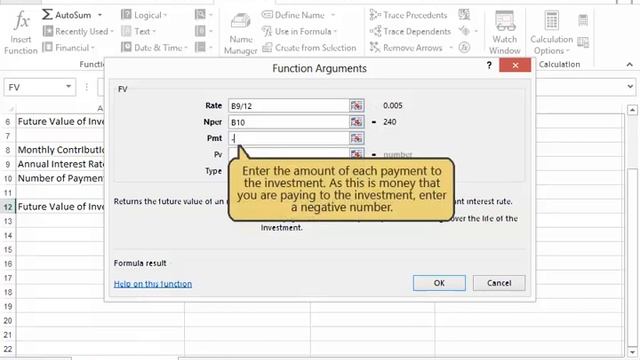Click the vertical scrollbar up arrow
Screen dimensions: 640x360
tap(632, 110)
